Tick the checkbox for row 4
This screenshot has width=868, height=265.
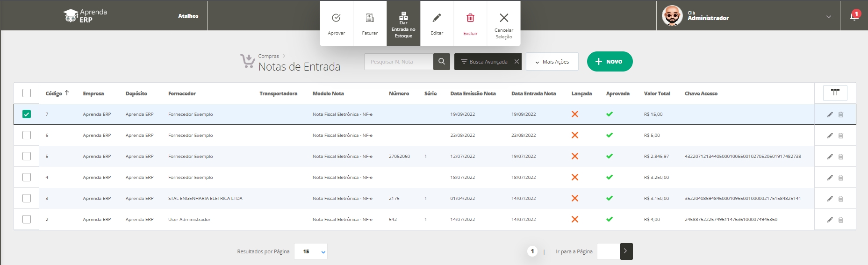coord(27,177)
